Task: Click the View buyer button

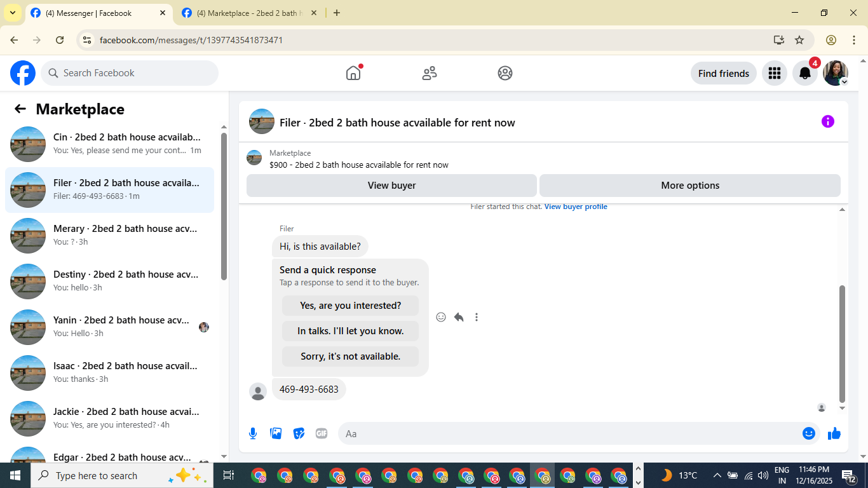Action: [x=391, y=186]
